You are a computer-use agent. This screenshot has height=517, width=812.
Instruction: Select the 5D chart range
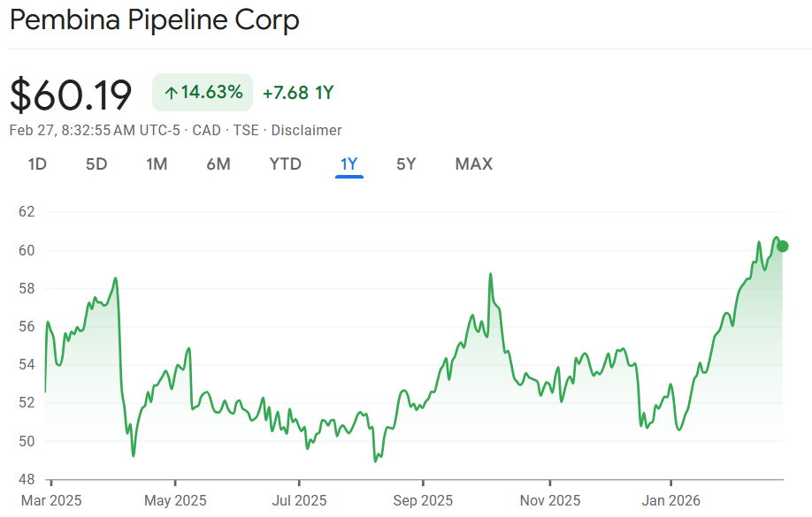point(96,163)
